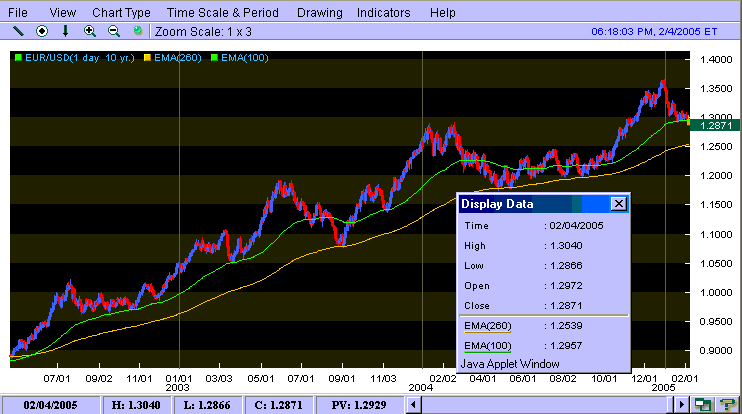The width and height of the screenshot is (742, 414).
Task: Click the 1.3500 price axis label
Action: (716, 88)
